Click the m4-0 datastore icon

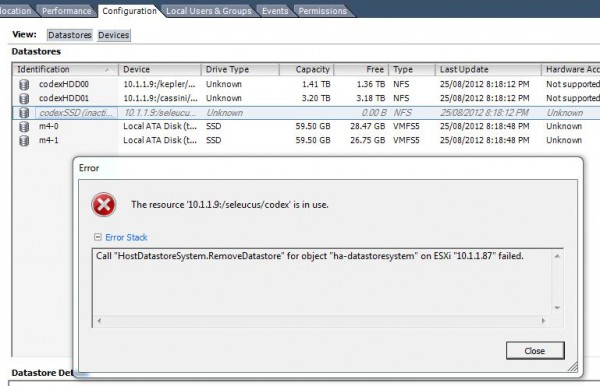pos(24,127)
